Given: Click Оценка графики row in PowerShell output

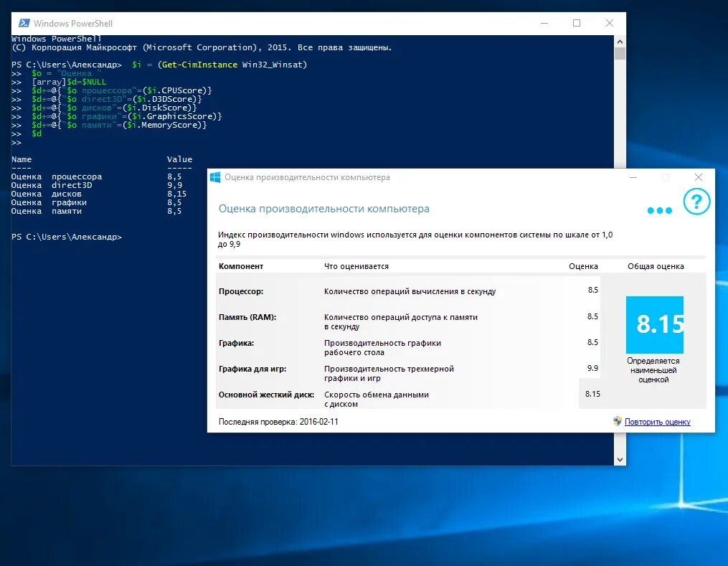Looking at the screenshot, I should tap(97, 202).
